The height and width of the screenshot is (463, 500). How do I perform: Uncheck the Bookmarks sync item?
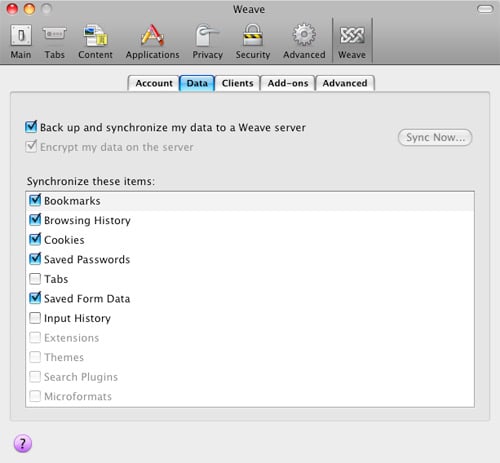tap(35, 200)
